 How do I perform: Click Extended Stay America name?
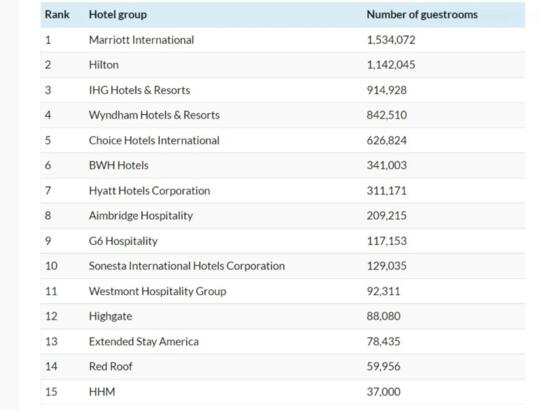tap(144, 341)
